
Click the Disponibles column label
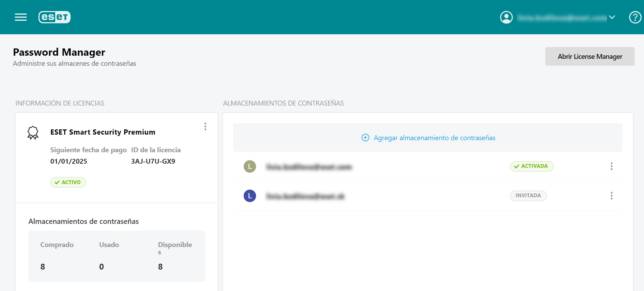click(x=175, y=248)
